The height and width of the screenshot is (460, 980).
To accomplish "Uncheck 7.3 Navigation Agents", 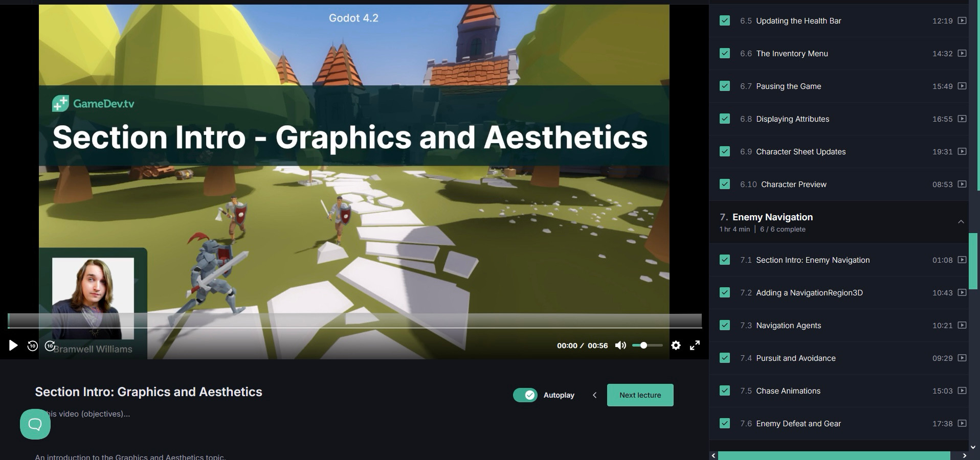I will [x=725, y=325].
